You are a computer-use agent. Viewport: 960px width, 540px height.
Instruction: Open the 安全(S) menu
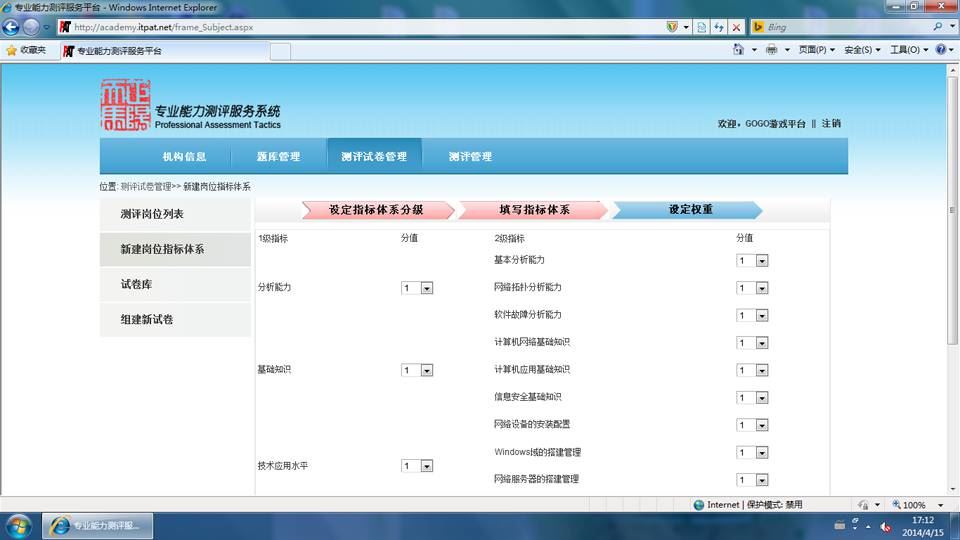(862, 50)
